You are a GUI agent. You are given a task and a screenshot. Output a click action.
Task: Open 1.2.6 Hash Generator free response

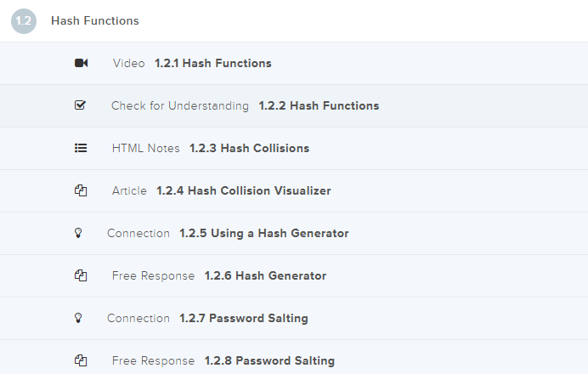[265, 275]
